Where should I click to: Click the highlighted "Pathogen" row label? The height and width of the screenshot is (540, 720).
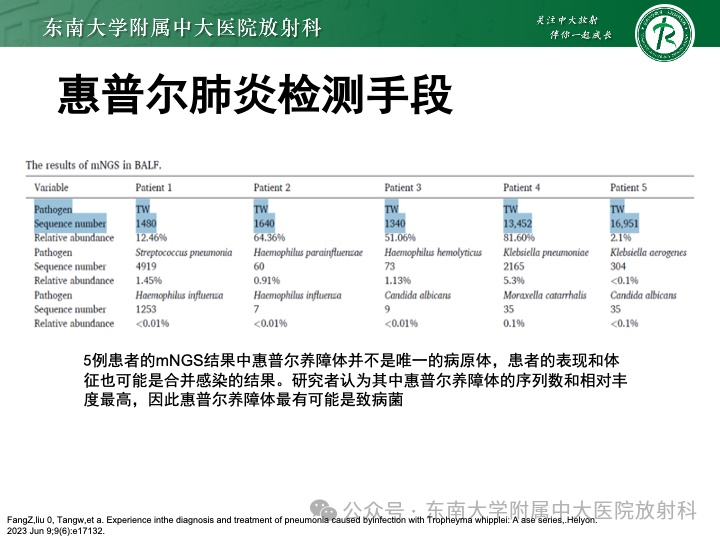[x=53, y=209]
